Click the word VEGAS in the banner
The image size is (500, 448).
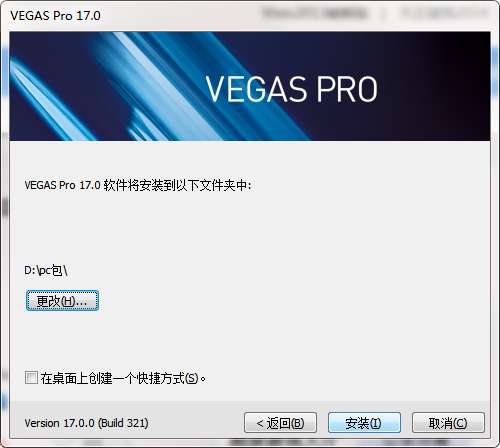[256, 89]
